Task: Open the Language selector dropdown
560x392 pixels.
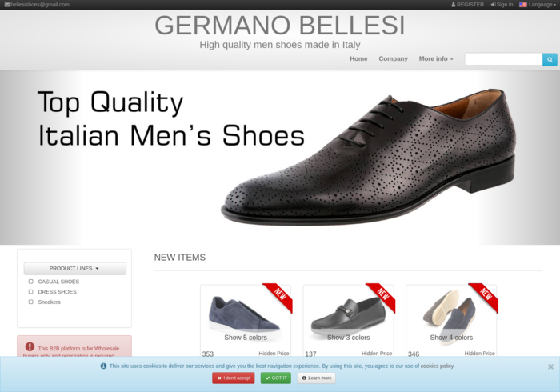Action: [538, 5]
